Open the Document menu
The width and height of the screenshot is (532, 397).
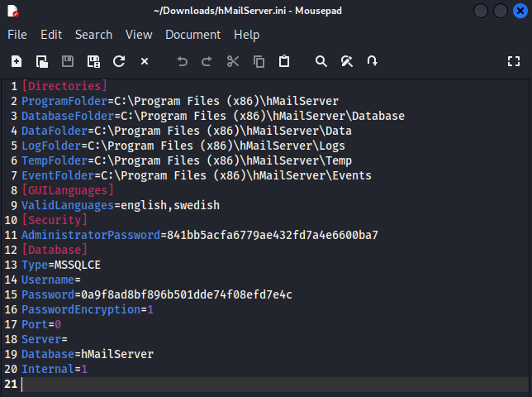tap(192, 35)
